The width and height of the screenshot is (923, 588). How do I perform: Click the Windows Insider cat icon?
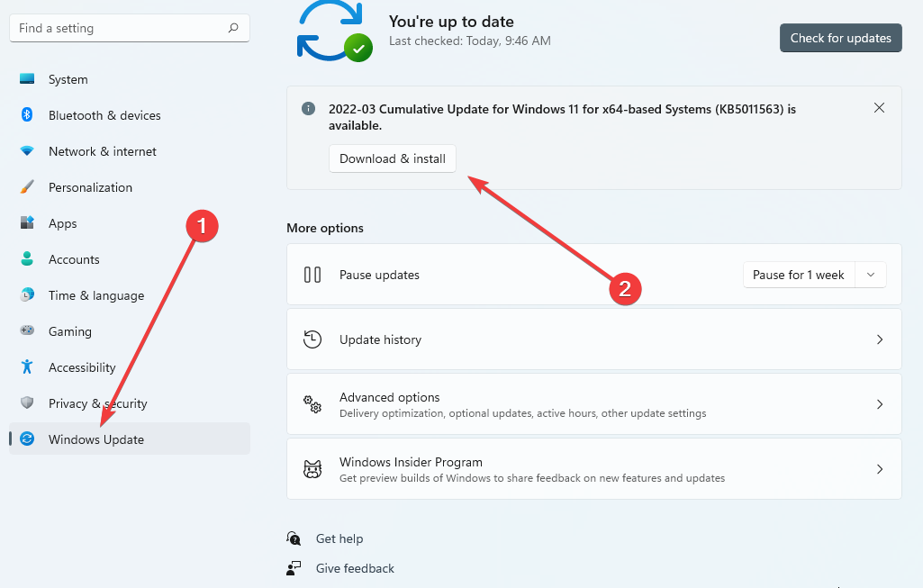click(x=312, y=469)
